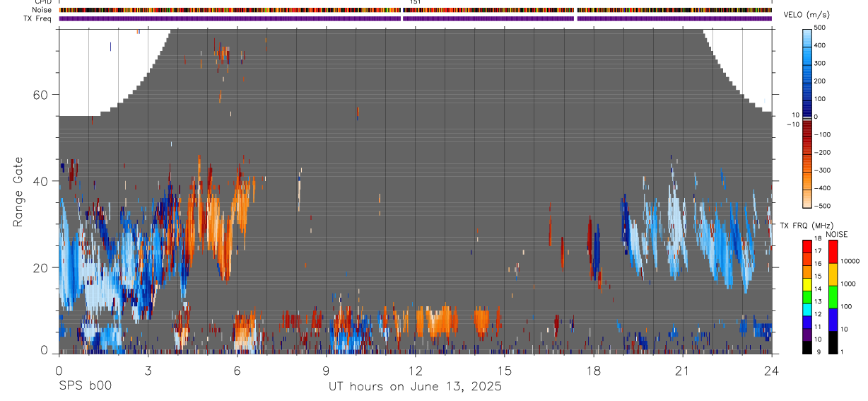
Task: Click the -10 threshold label beside velocity colorbar
Action: (792, 124)
